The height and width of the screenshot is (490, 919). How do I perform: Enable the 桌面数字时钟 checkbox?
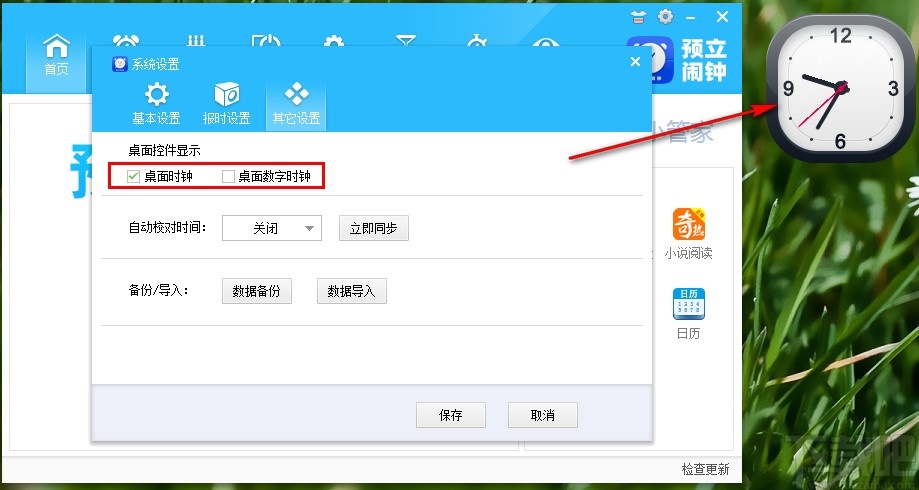point(228,176)
